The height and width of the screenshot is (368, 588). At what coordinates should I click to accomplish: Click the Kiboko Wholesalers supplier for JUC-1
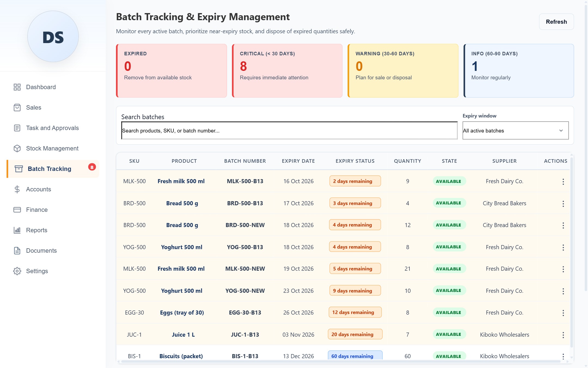coord(504,335)
